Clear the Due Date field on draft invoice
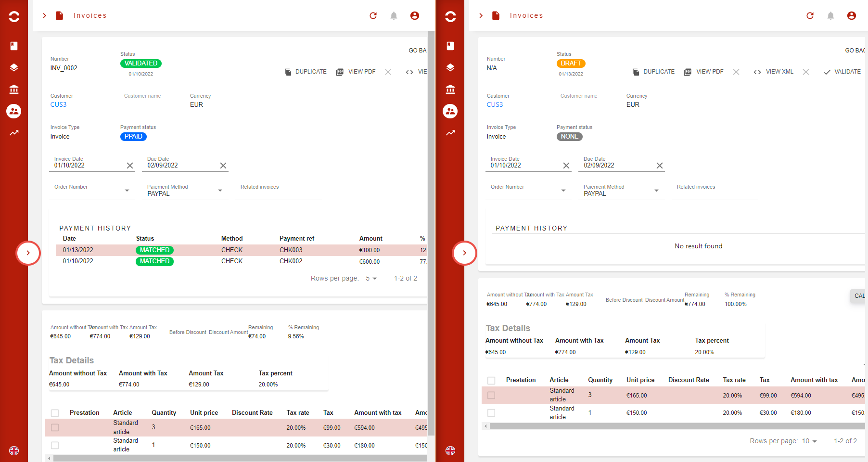868x462 pixels. click(x=660, y=166)
